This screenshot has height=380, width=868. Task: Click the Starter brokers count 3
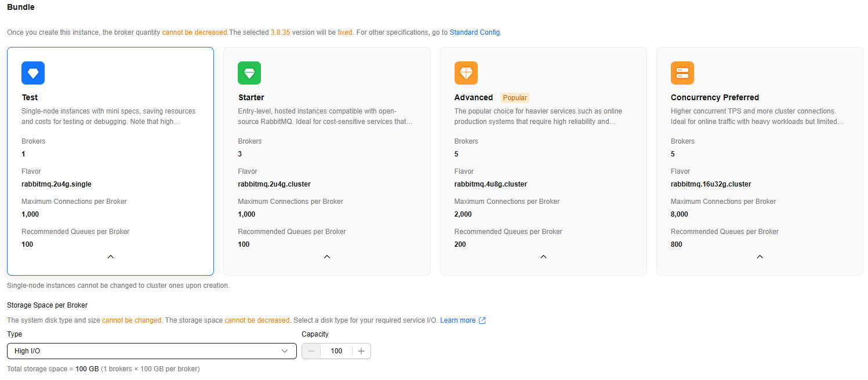240,154
